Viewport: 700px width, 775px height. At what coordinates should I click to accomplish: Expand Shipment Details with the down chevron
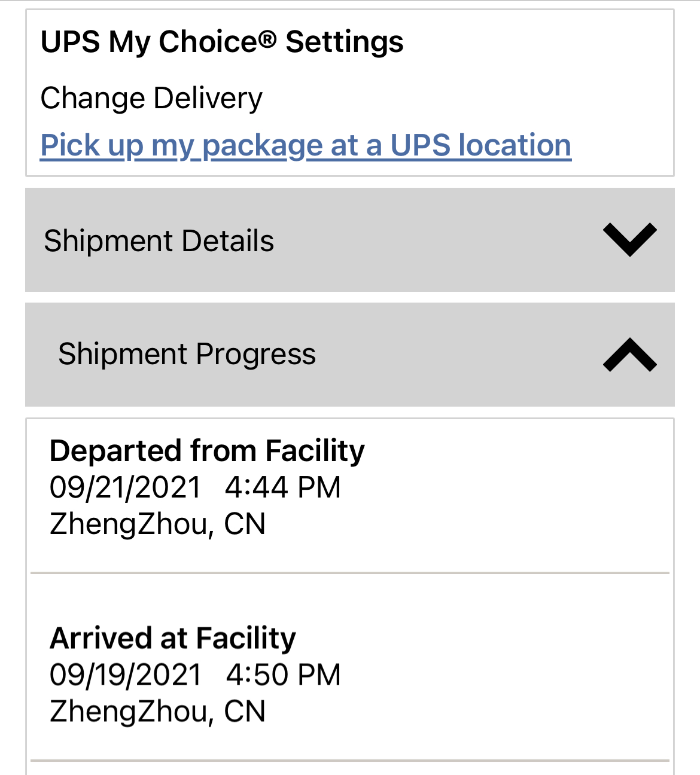pos(629,240)
